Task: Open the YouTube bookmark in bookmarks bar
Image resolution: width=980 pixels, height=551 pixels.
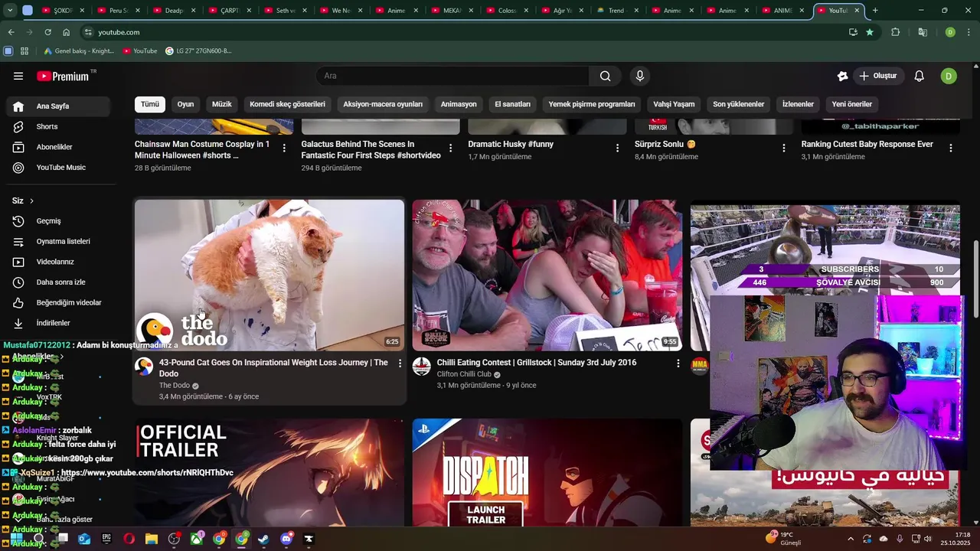Action: (x=139, y=51)
